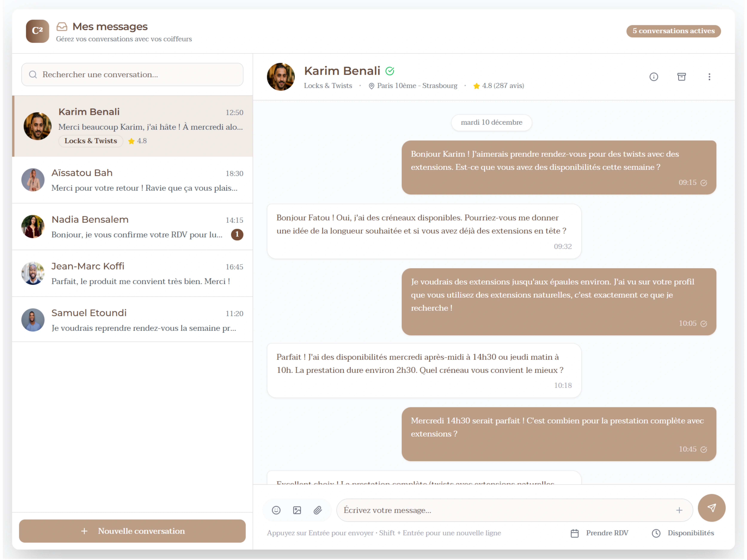Click the 5 conversations actives badge
Image resolution: width=747 pixels, height=560 pixels.
(673, 31)
